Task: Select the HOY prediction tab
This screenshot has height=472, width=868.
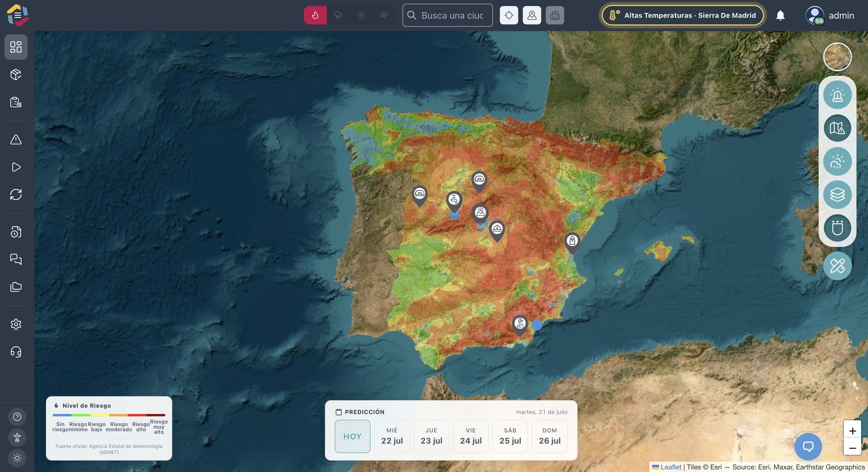Action: 352,436
